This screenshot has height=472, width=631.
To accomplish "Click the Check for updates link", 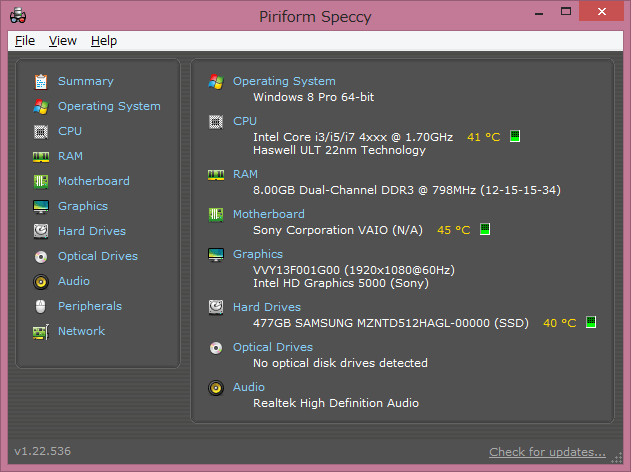I will 547,452.
